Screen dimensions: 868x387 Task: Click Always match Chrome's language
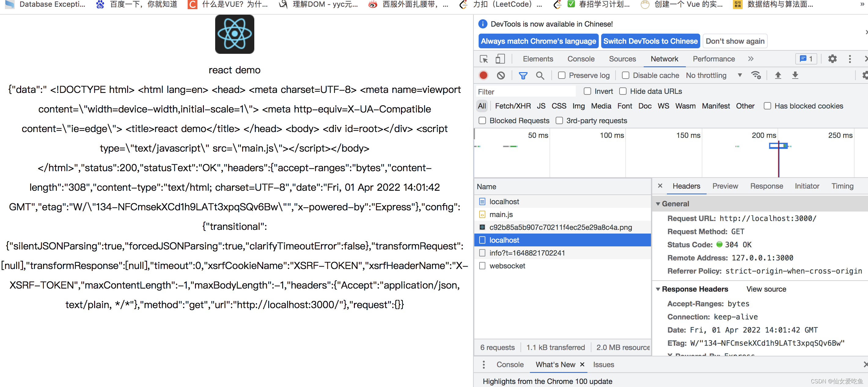tap(539, 41)
